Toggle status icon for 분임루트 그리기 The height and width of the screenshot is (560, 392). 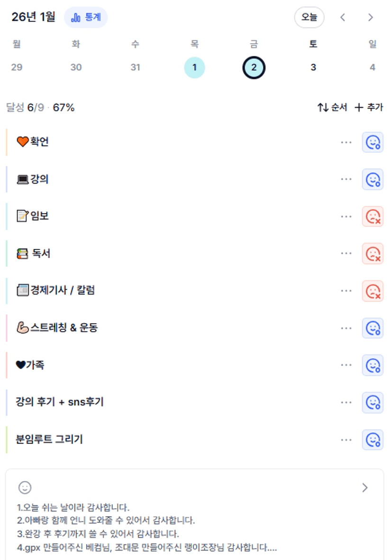point(373,439)
